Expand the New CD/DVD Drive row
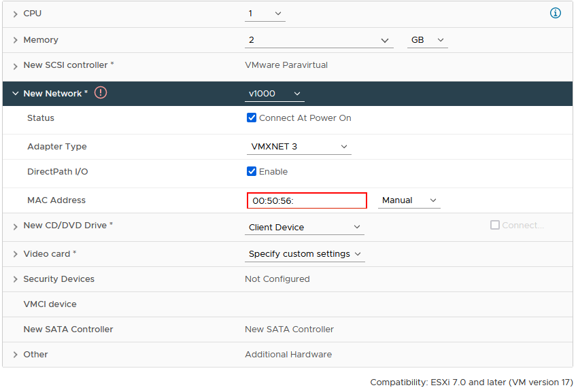Image resolution: width=578 pixels, height=392 pixels. coord(15,226)
